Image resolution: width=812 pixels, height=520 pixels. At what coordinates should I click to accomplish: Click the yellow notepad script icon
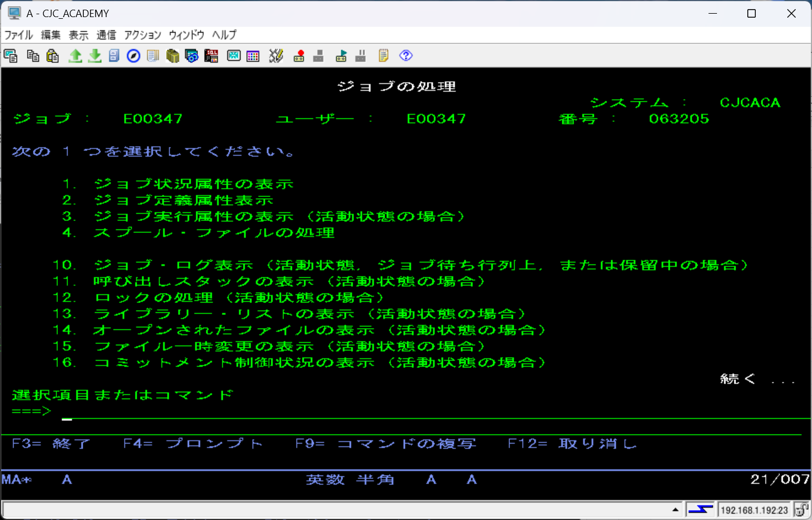tap(383, 55)
